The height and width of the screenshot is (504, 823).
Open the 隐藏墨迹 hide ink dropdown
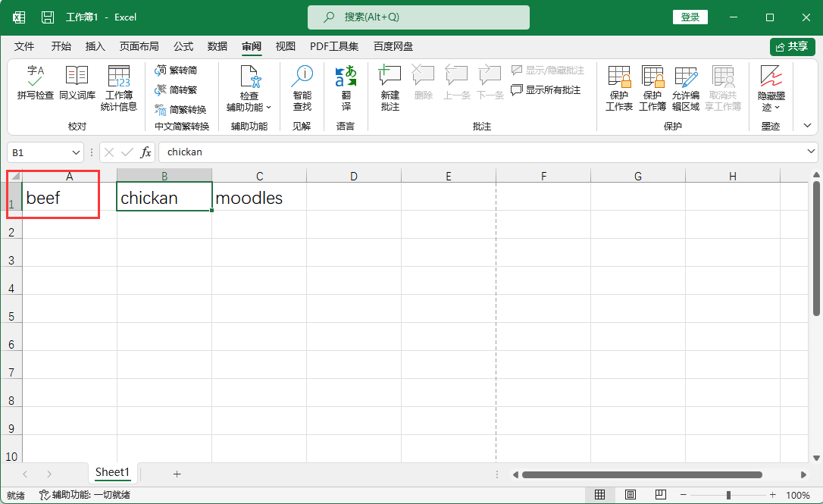point(771,88)
